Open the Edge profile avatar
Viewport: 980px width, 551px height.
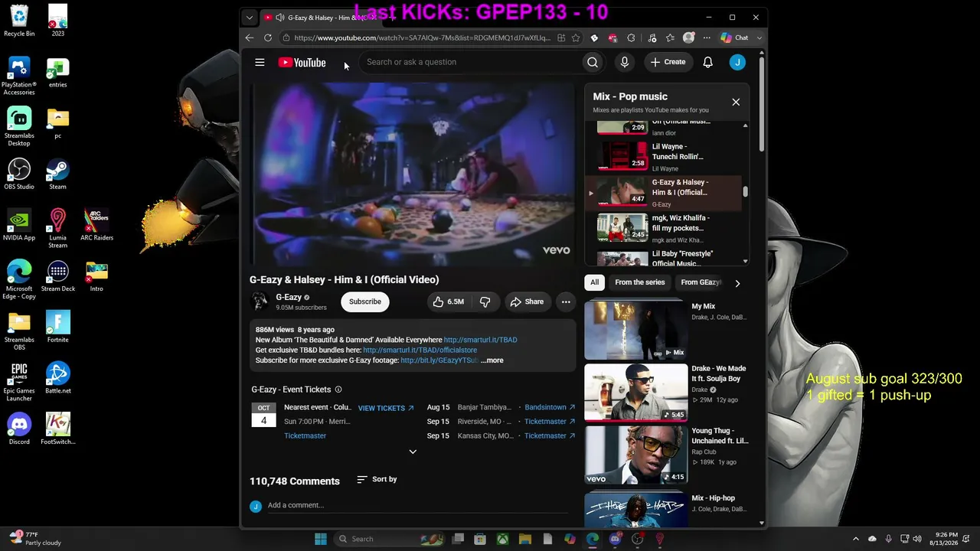click(688, 37)
